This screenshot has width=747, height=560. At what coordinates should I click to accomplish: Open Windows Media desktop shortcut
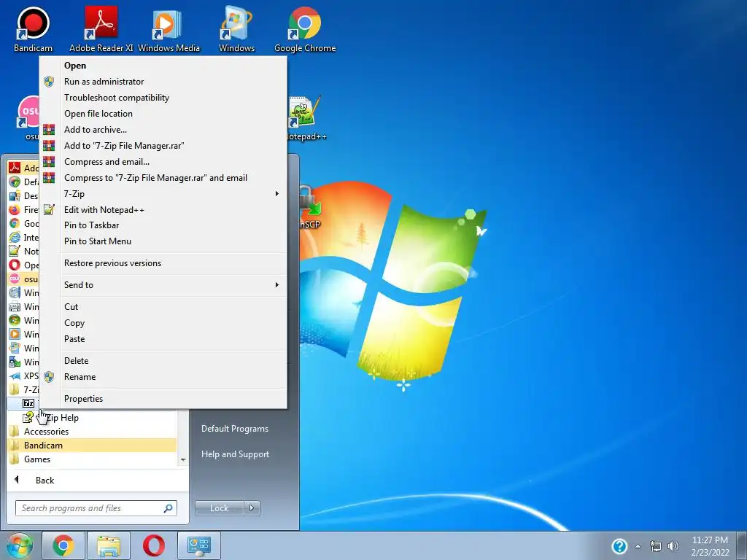point(169,29)
